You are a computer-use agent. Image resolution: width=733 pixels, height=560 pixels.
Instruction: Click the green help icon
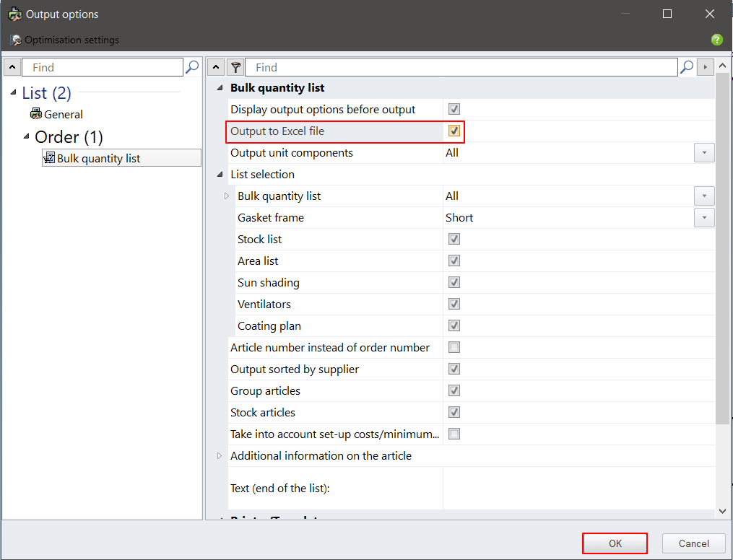point(716,40)
